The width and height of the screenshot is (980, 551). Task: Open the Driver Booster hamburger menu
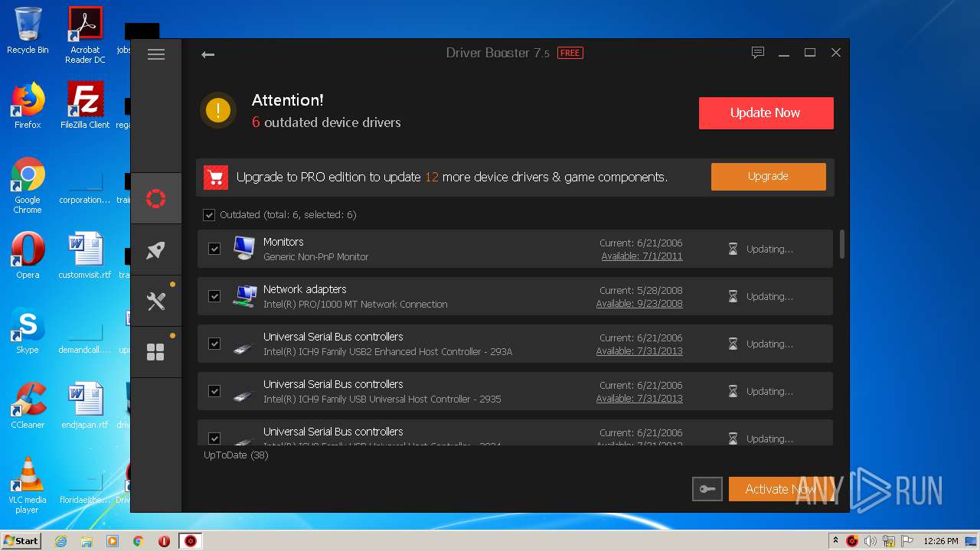click(156, 54)
